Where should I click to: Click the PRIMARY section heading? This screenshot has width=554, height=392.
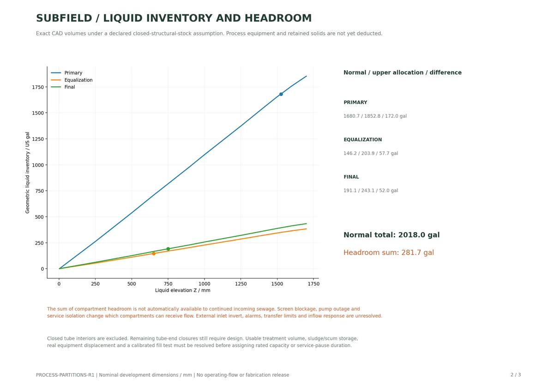(355, 103)
